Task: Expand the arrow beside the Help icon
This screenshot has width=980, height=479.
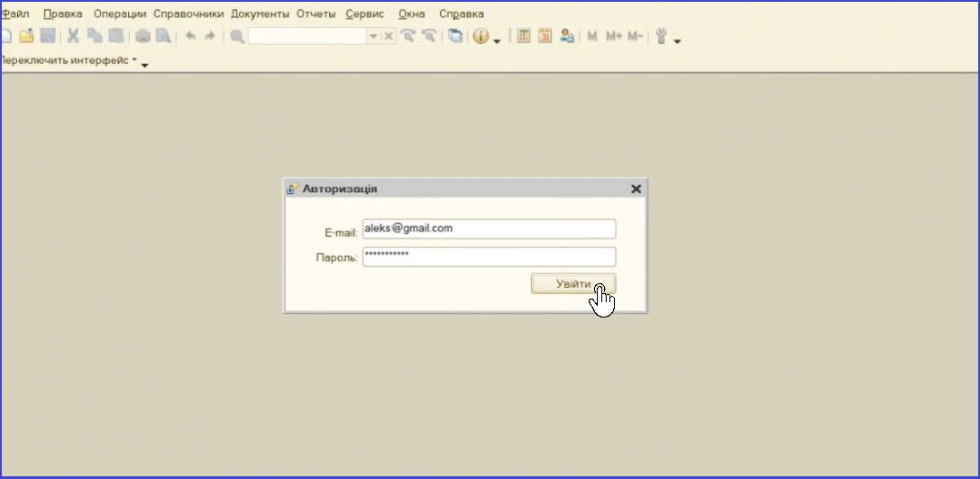Action: click(x=498, y=41)
